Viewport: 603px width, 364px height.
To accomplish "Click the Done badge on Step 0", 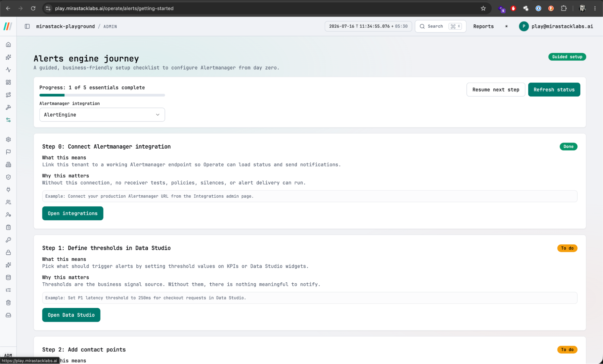I will pyautogui.click(x=568, y=147).
